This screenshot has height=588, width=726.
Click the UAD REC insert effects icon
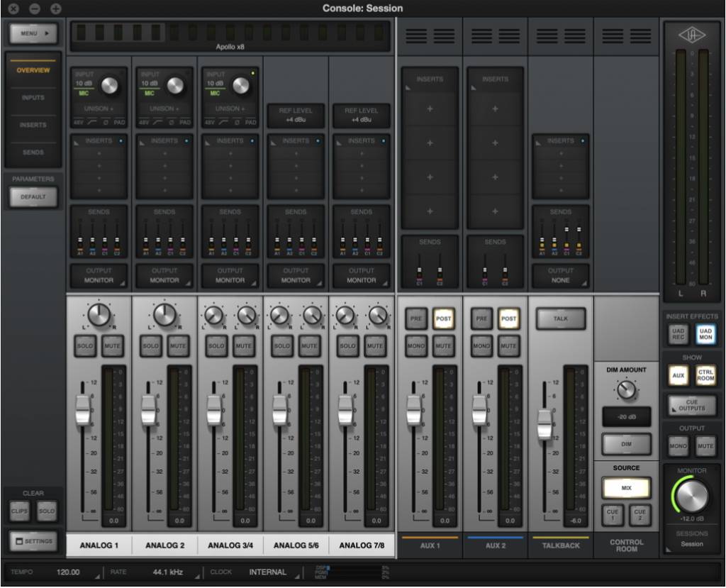click(679, 334)
